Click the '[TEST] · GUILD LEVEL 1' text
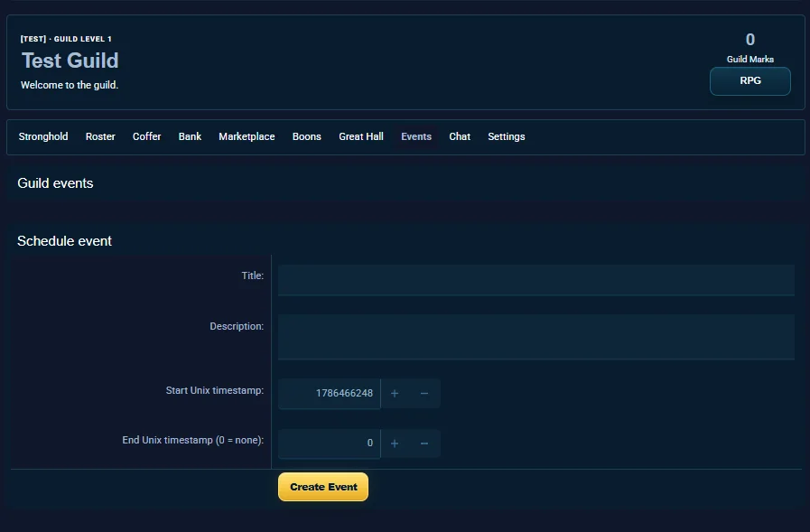The height and width of the screenshot is (532, 810). click(66, 39)
